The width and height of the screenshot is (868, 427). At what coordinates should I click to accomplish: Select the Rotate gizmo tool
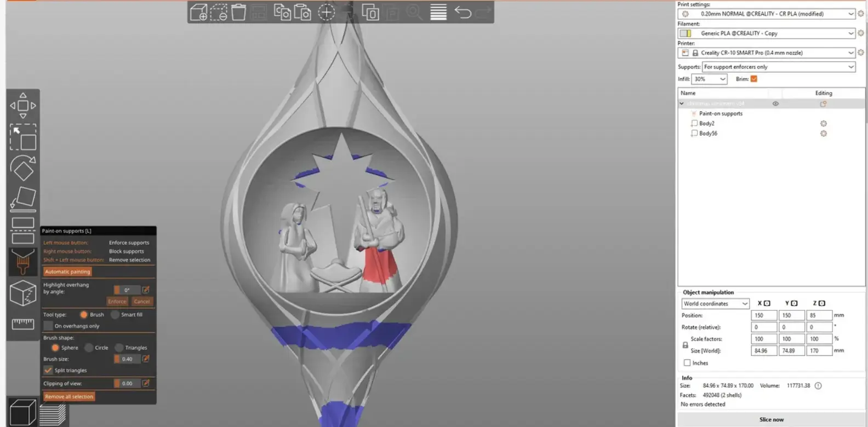tap(23, 168)
